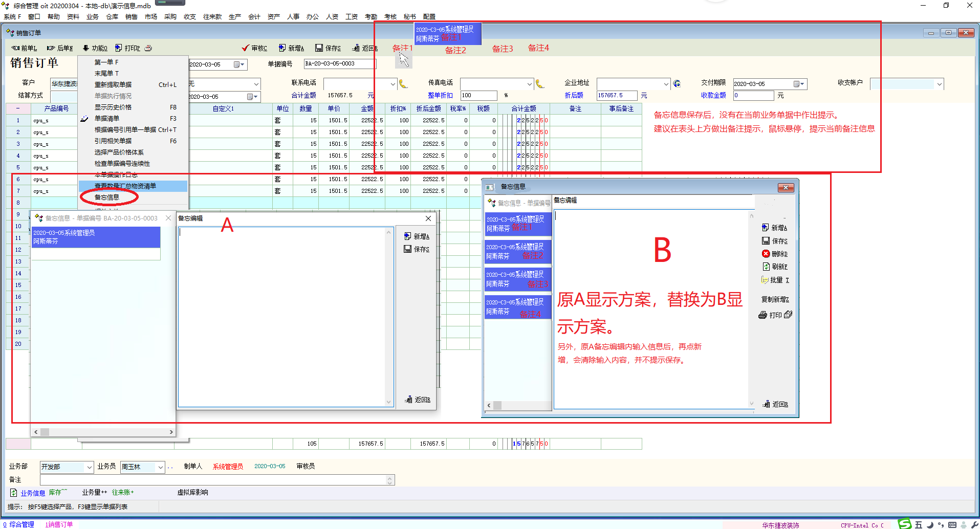Click the 前单 previous order toolbar button
Image resolution: width=980 pixels, height=529 pixels.
click(24, 48)
